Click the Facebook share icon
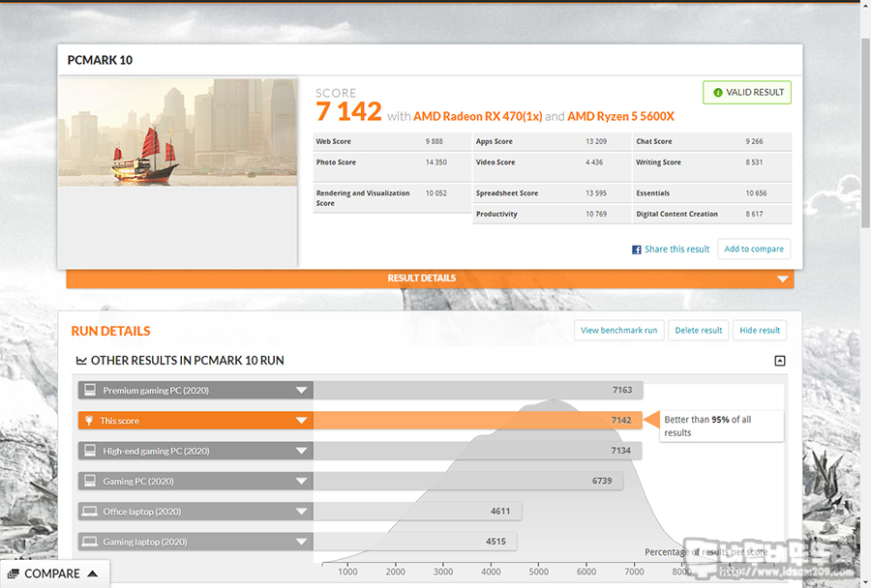Viewport: 871px width, 588px height. (637, 250)
